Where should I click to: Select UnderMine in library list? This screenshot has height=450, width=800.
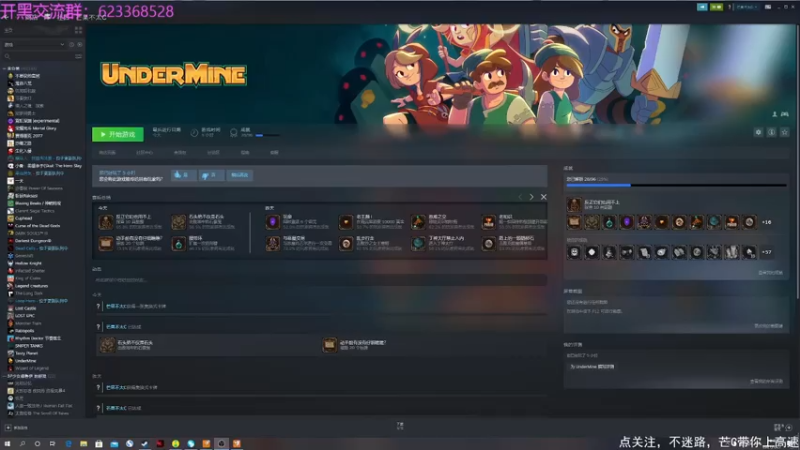coord(26,361)
